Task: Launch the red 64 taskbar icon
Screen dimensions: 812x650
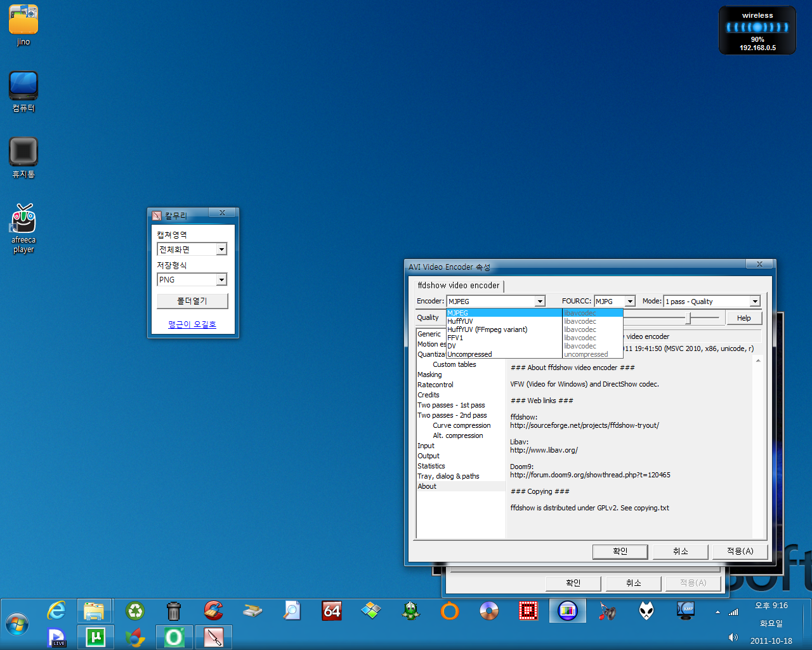Action: (x=332, y=611)
